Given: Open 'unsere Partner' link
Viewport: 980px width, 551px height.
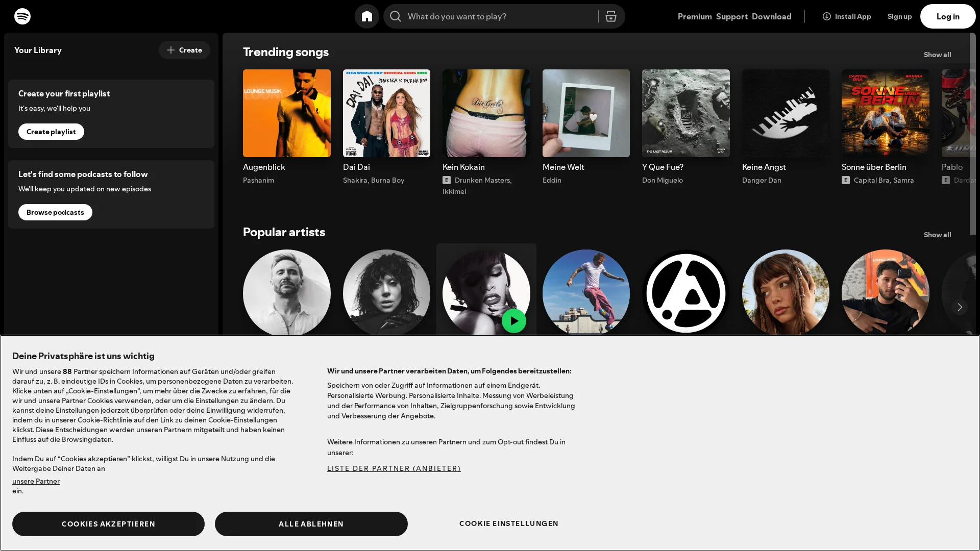Looking at the screenshot, I should 36,481.
